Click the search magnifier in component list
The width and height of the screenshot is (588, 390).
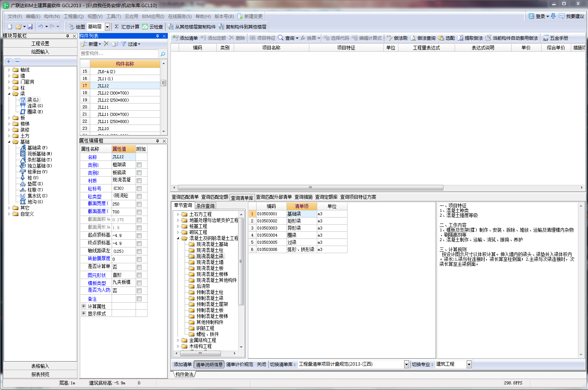click(x=163, y=54)
